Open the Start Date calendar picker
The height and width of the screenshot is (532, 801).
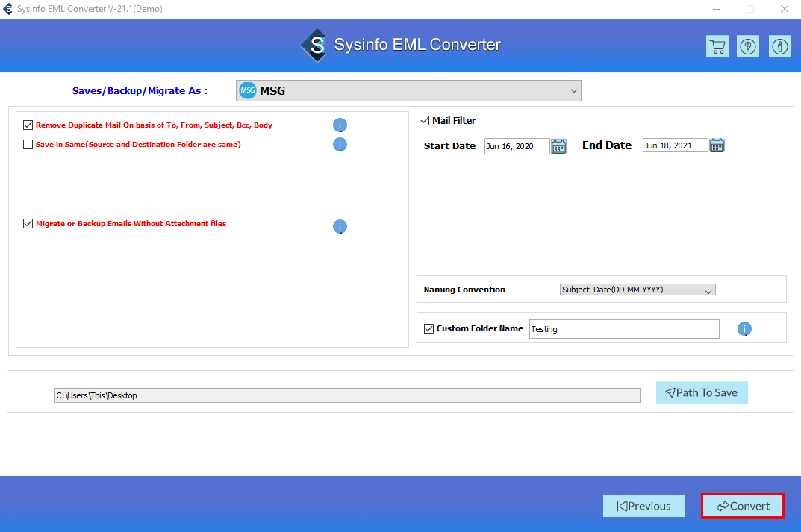(x=558, y=145)
